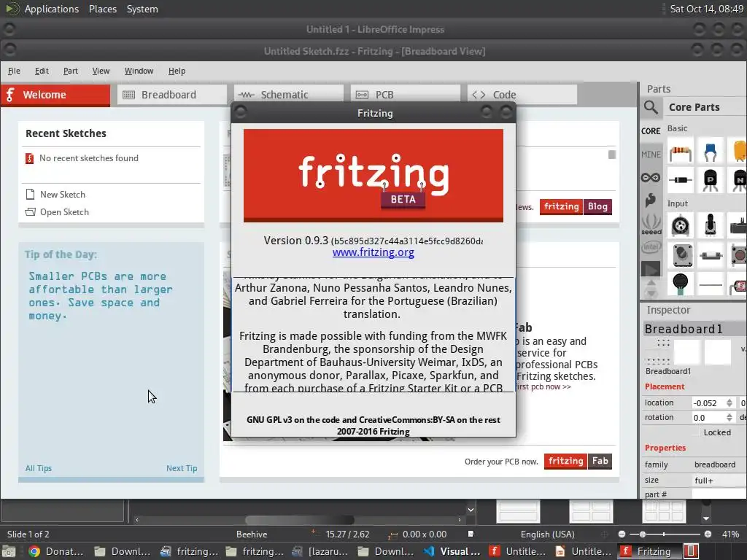Screen dimensions: 747x560
Task: Open the Part menu
Action: (71, 71)
